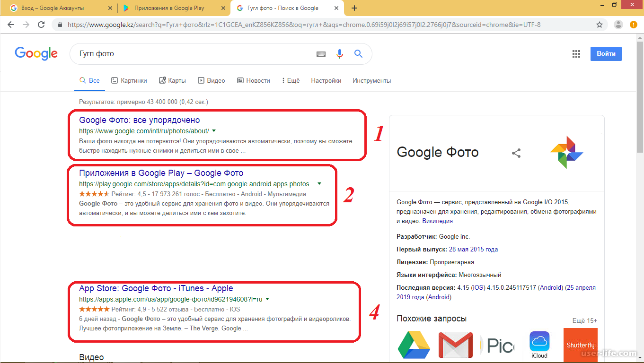Viewport: 644px width, 363px height.
Task: Click the 'Результатов: примерно 43 400 000' text
Action: 128,102
